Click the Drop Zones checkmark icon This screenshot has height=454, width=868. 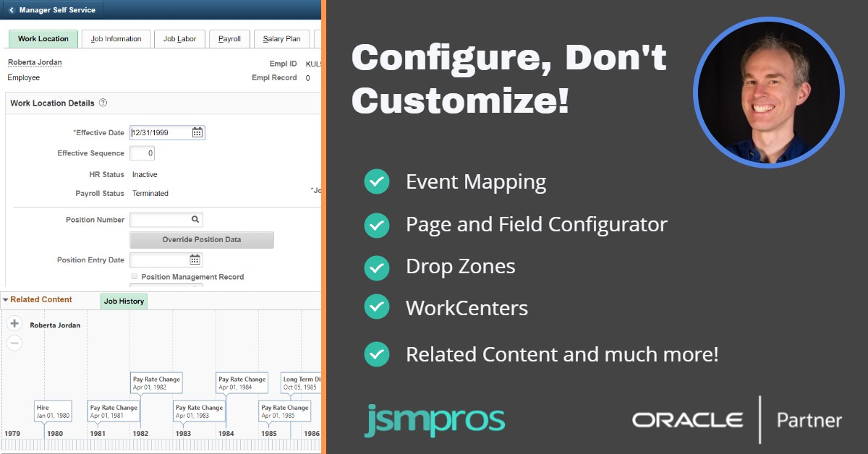pos(376,267)
